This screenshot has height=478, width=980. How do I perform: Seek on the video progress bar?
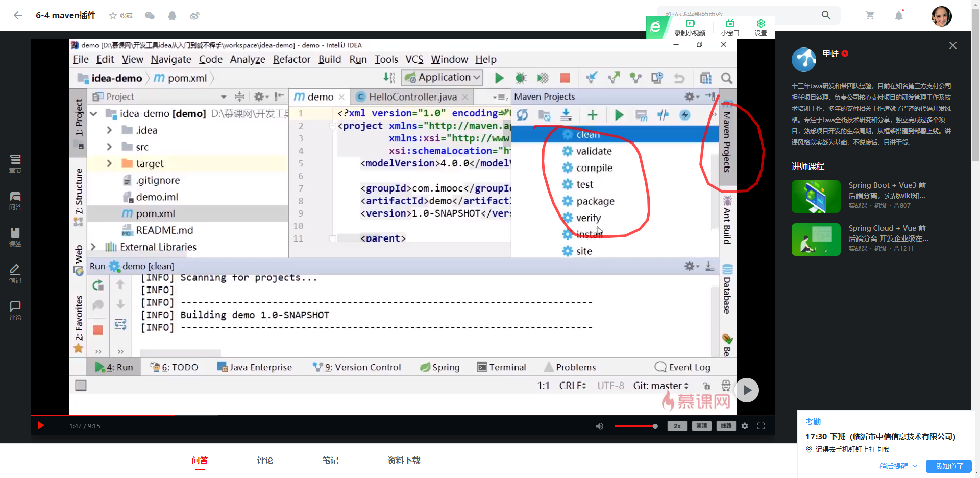click(x=403, y=415)
